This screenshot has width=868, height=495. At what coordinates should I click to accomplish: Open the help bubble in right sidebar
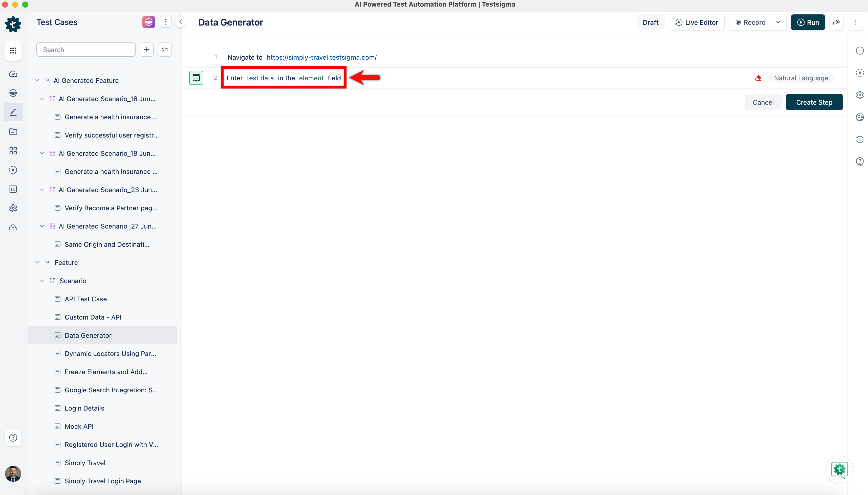click(859, 162)
